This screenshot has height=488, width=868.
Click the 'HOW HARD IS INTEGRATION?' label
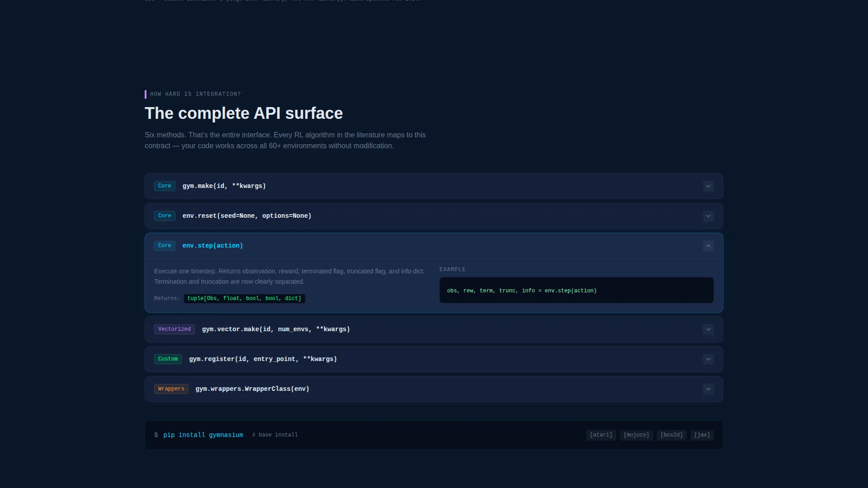(195, 94)
